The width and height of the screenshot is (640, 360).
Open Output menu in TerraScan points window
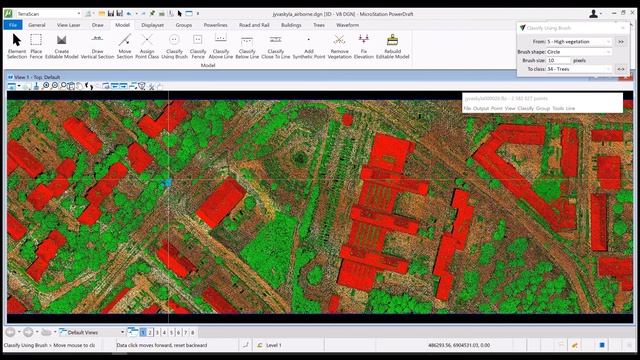(x=480, y=108)
